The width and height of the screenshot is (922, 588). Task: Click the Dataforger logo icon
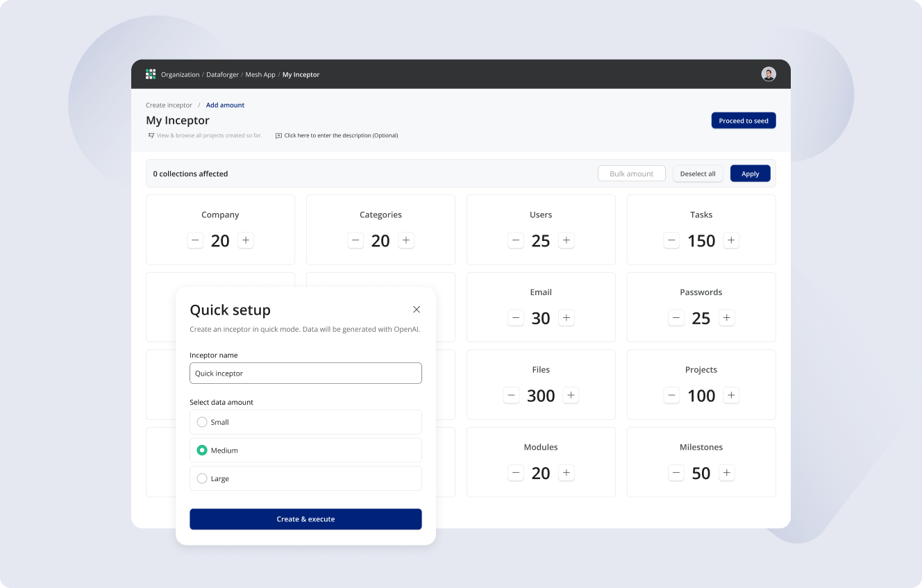pos(151,74)
